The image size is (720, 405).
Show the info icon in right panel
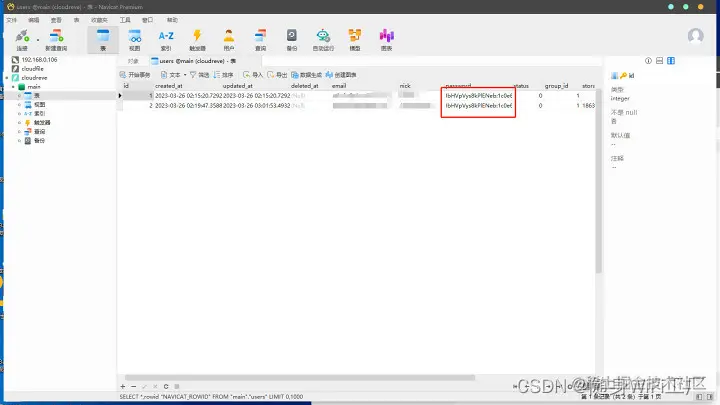tap(648, 61)
